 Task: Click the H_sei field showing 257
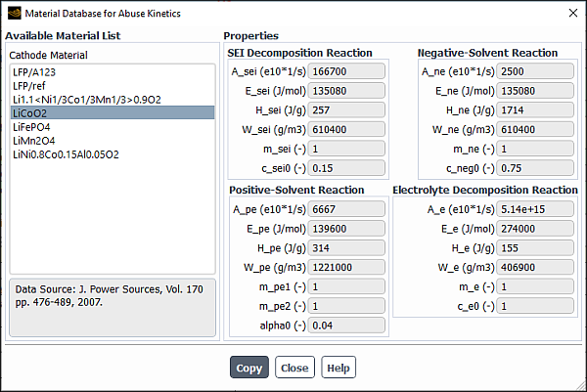[x=346, y=109]
